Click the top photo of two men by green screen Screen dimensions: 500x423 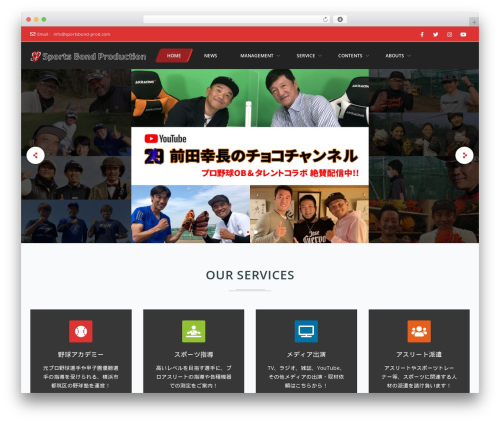click(250, 98)
